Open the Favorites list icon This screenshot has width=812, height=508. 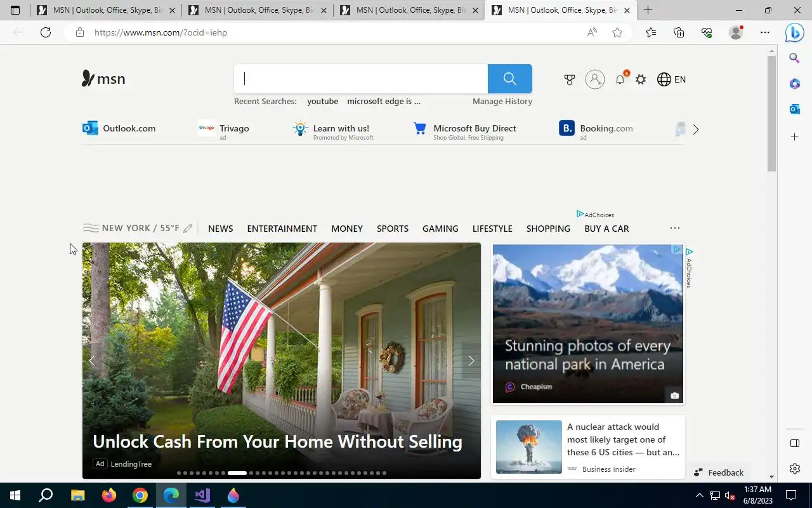coord(651,32)
